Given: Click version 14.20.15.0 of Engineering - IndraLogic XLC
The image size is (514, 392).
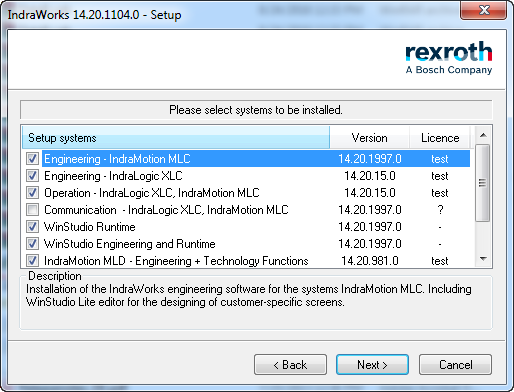Looking at the screenshot, I should [x=370, y=176].
